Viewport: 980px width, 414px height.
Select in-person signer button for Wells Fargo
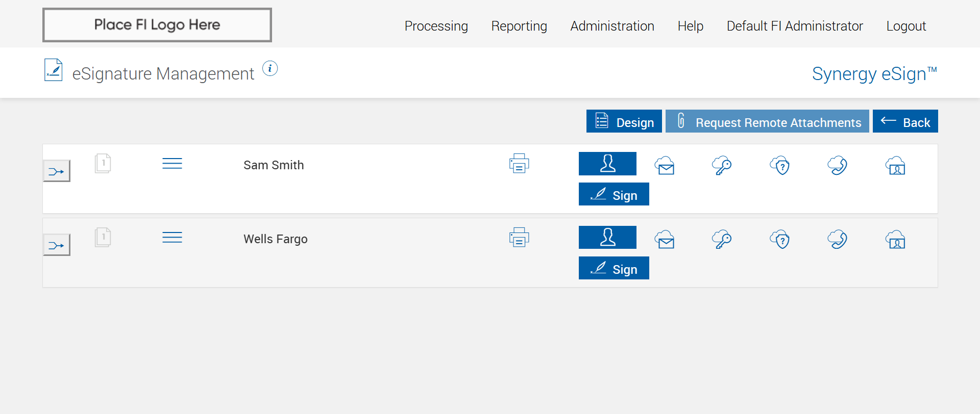607,238
